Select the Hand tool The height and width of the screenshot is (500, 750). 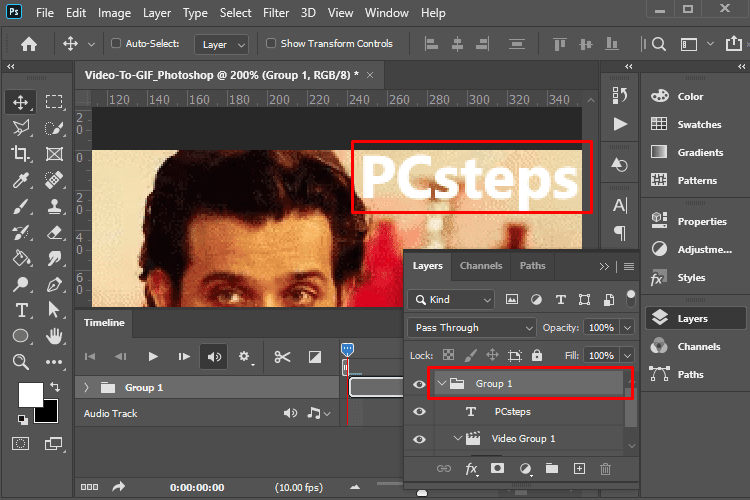(54, 336)
